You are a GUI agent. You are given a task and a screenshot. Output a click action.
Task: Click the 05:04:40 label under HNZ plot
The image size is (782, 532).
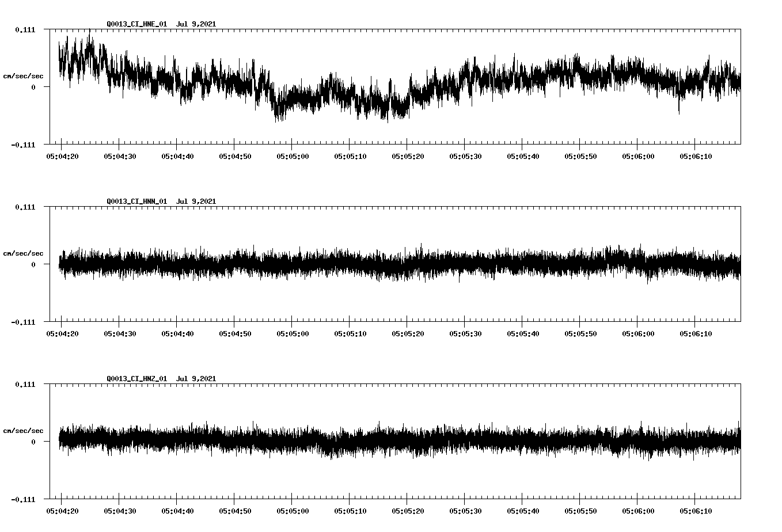(177, 511)
